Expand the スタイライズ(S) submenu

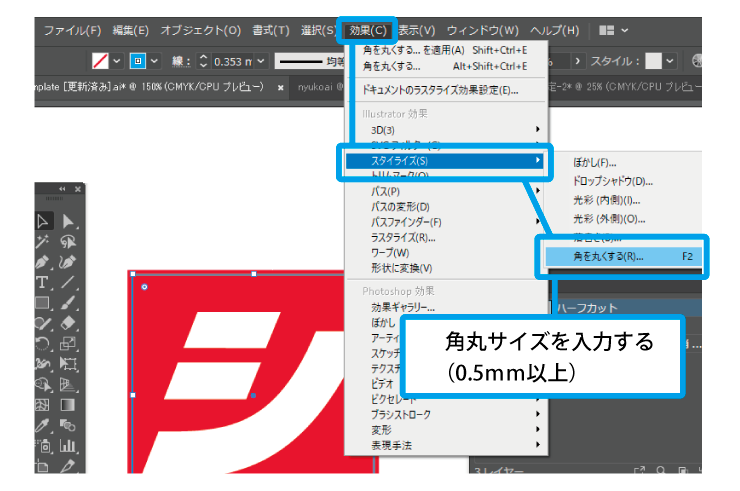coord(445,161)
